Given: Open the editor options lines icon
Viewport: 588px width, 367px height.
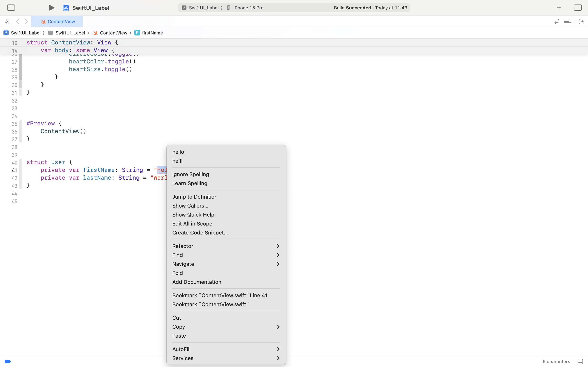Looking at the screenshot, I should (x=567, y=22).
